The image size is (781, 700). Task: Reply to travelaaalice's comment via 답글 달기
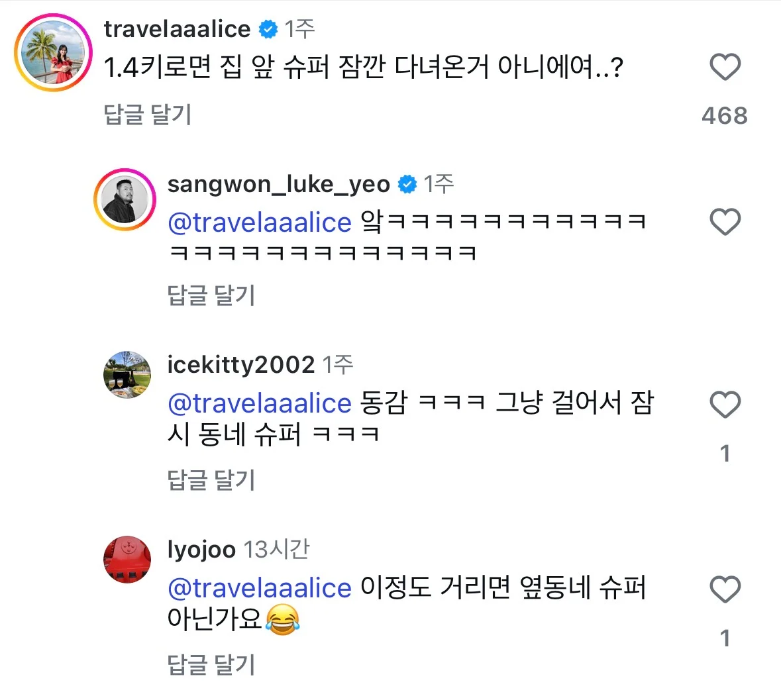click(x=148, y=115)
